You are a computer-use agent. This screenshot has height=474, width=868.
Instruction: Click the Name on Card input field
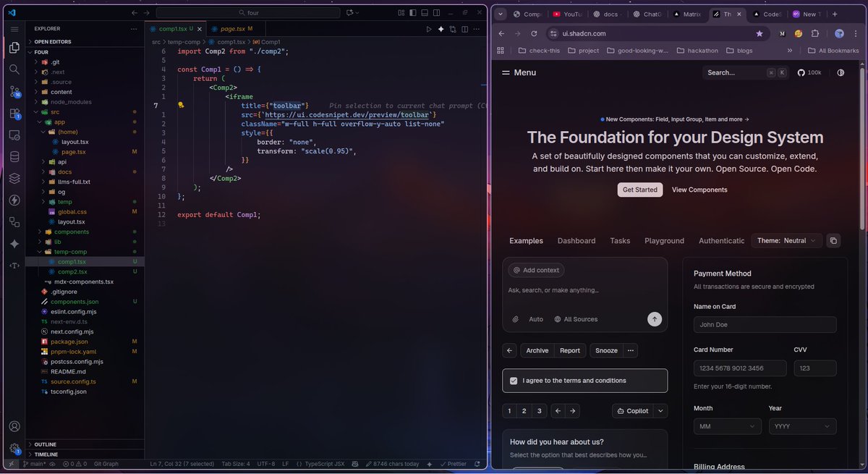[x=765, y=325]
